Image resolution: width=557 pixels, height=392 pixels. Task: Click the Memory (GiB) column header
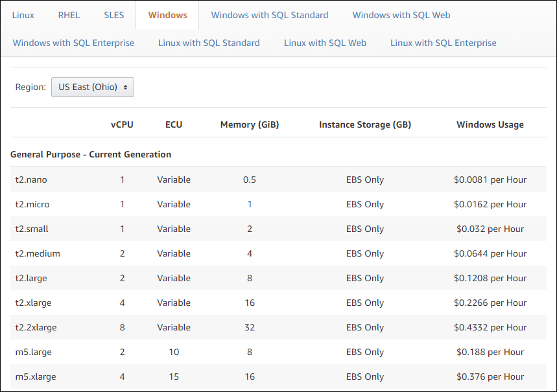point(249,124)
